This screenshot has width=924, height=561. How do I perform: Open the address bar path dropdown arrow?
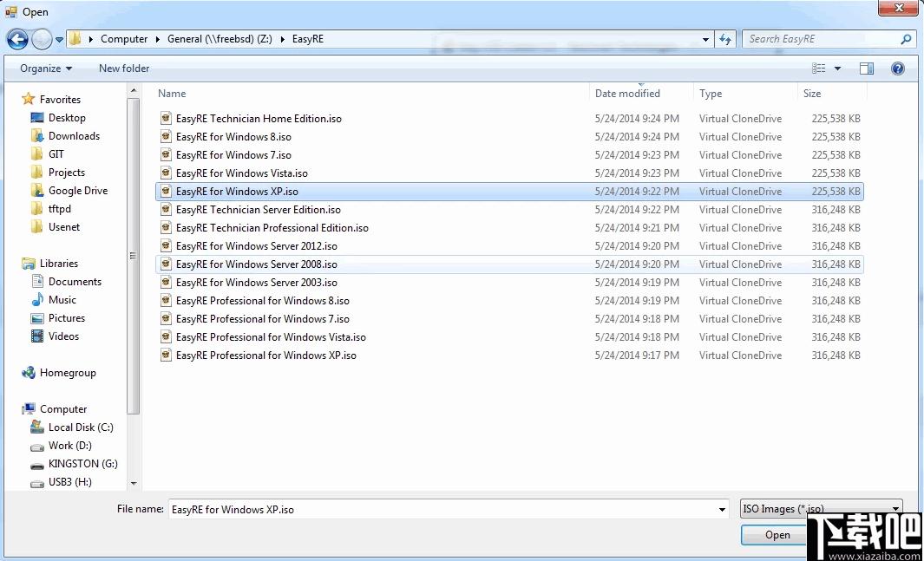705,39
